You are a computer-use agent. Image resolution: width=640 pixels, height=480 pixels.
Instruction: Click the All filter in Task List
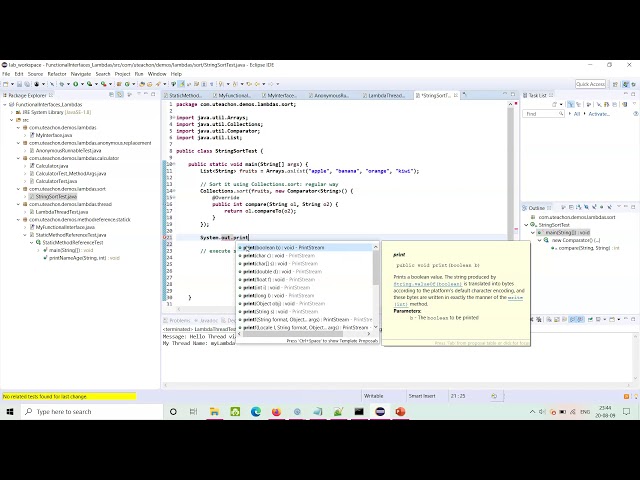click(x=577, y=114)
